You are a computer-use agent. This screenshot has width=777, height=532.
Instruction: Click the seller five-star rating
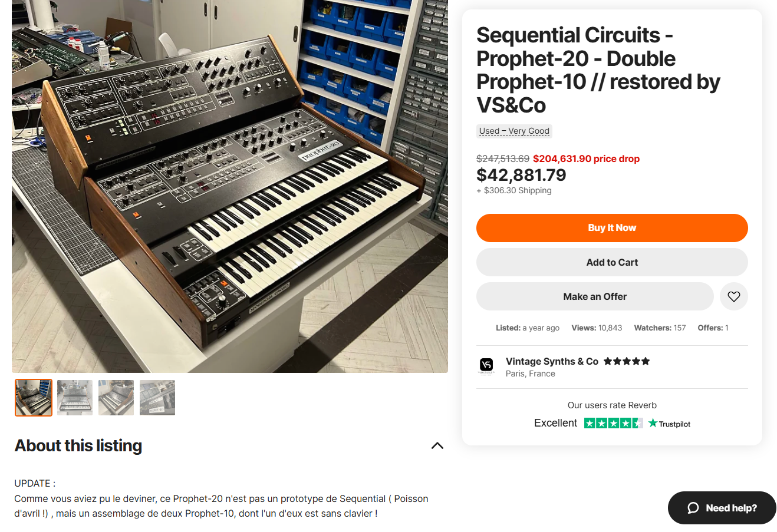click(x=626, y=361)
